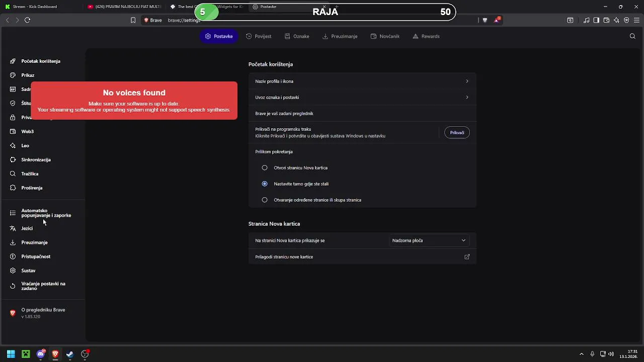Expand Naziv profila i ikona row
Image resolution: width=644 pixels, height=362 pixels.
click(362, 81)
